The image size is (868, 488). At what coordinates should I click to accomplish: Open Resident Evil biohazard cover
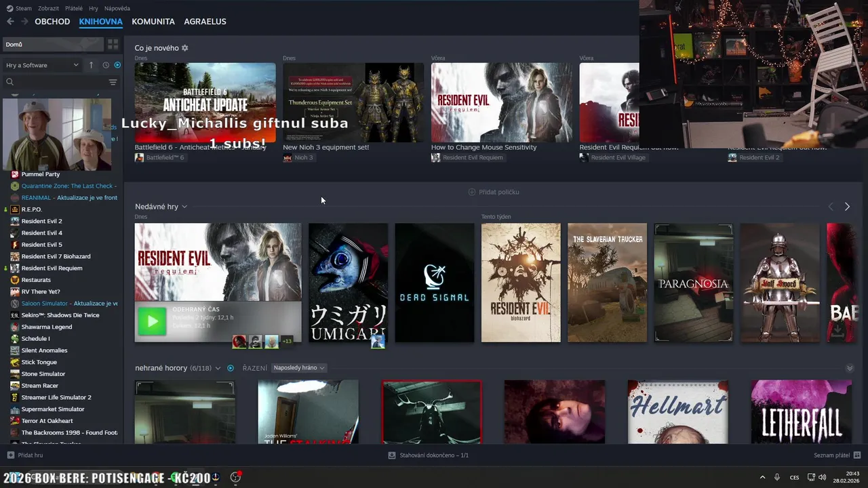[521, 283]
